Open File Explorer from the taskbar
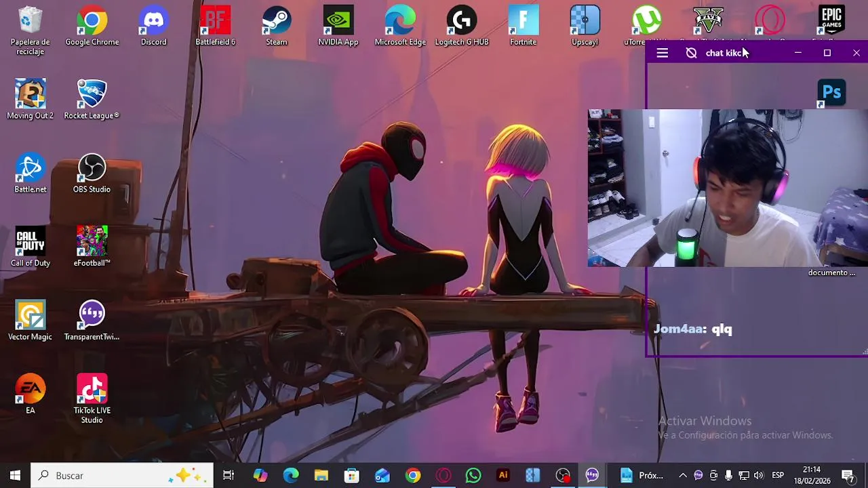The height and width of the screenshot is (488, 868). pyautogui.click(x=321, y=476)
